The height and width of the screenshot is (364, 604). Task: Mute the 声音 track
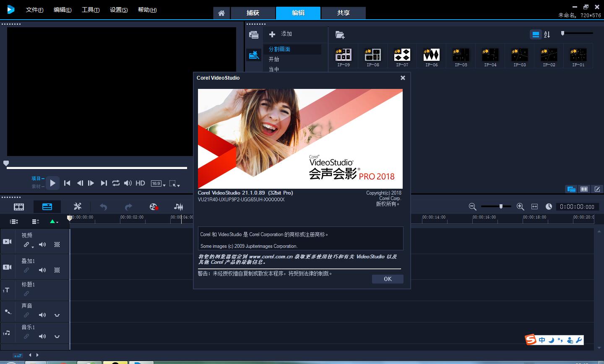point(42,315)
